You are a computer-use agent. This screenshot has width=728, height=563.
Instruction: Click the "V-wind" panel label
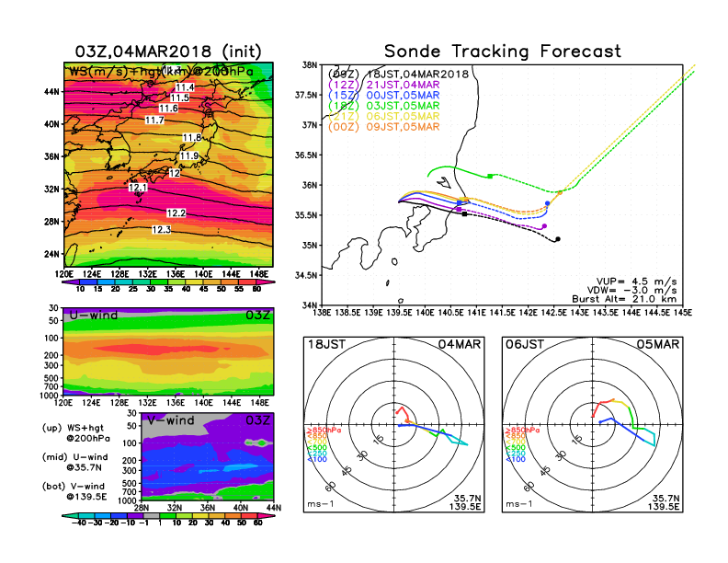tap(171, 420)
